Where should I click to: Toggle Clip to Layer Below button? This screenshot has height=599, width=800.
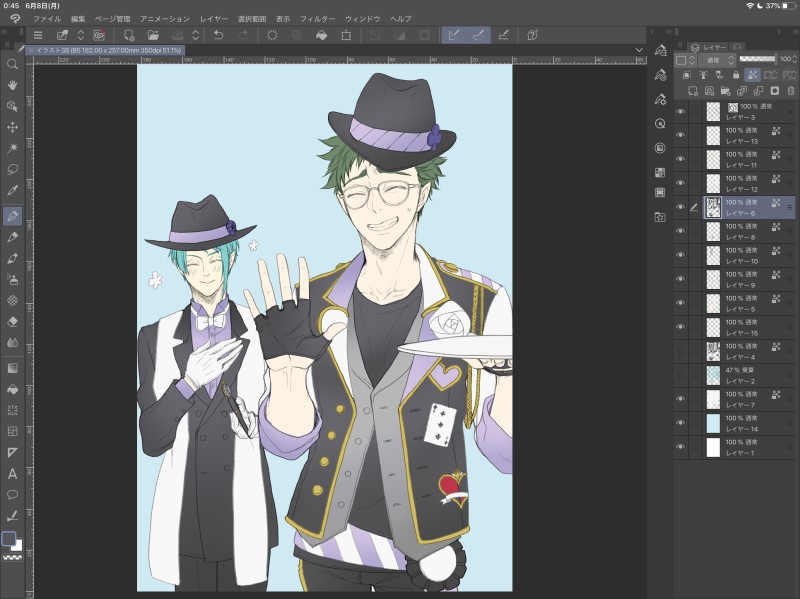pos(687,75)
